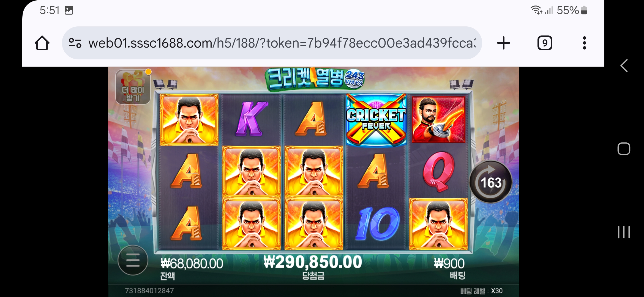This screenshot has height=297, width=644.
Task: Tap the autospin button showing 163
Action: [491, 182]
